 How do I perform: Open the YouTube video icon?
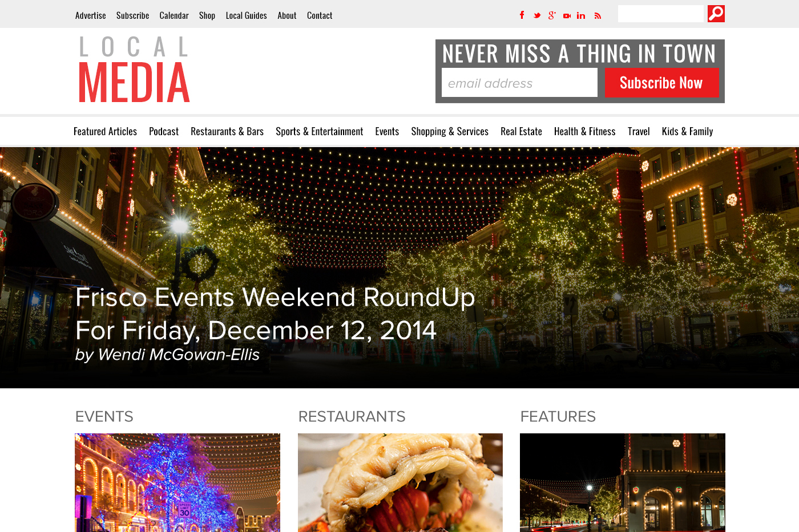(x=567, y=16)
